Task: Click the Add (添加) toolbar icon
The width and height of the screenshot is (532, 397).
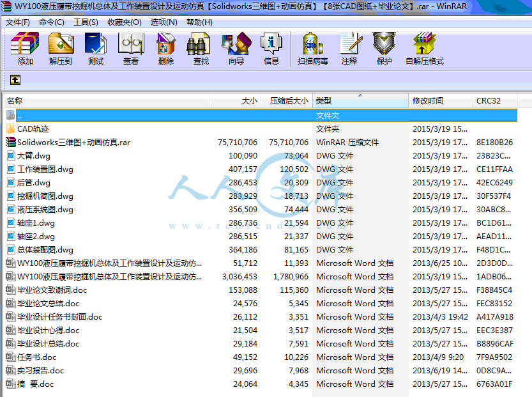Action: point(25,43)
